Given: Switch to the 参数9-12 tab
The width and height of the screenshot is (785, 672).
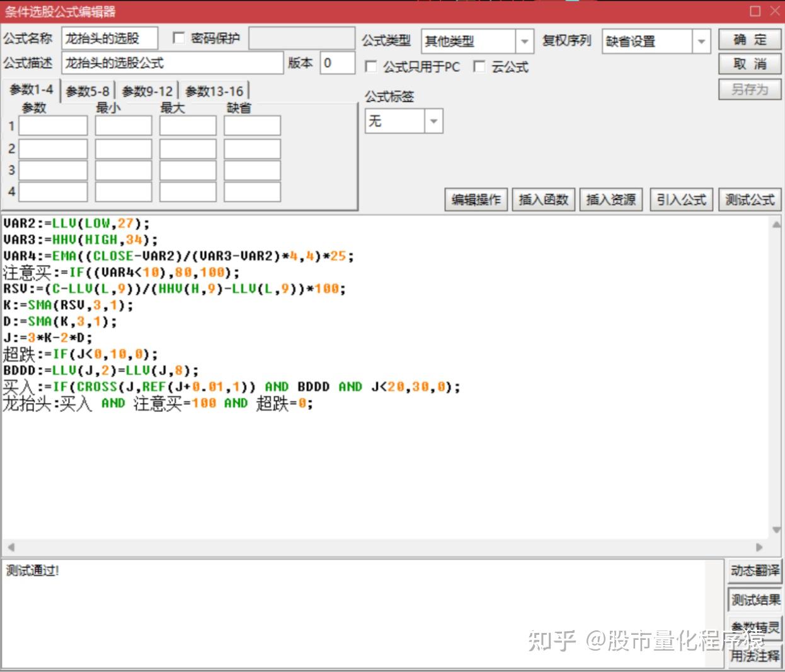Looking at the screenshot, I should (147, 92).
